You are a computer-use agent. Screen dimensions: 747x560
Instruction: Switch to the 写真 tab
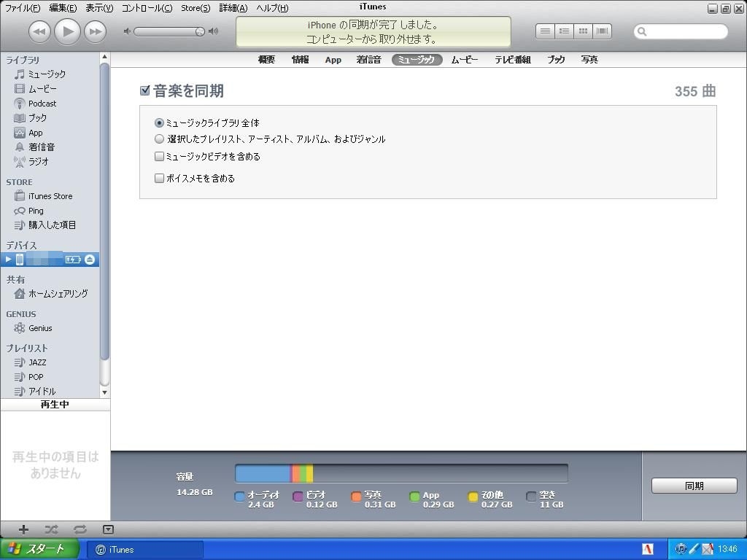[x=589, y=60]
